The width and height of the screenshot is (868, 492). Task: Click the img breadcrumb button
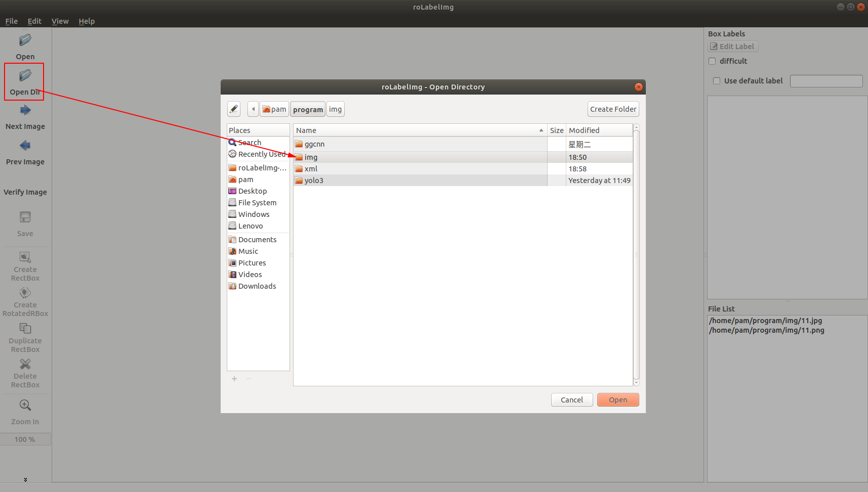336,109
